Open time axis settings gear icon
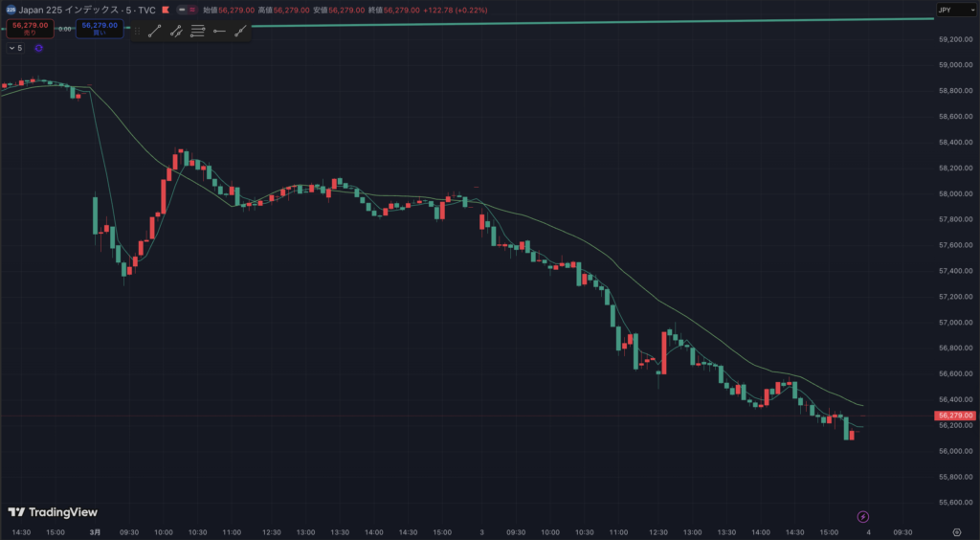The image size is (980, 540). pos(956,531)
